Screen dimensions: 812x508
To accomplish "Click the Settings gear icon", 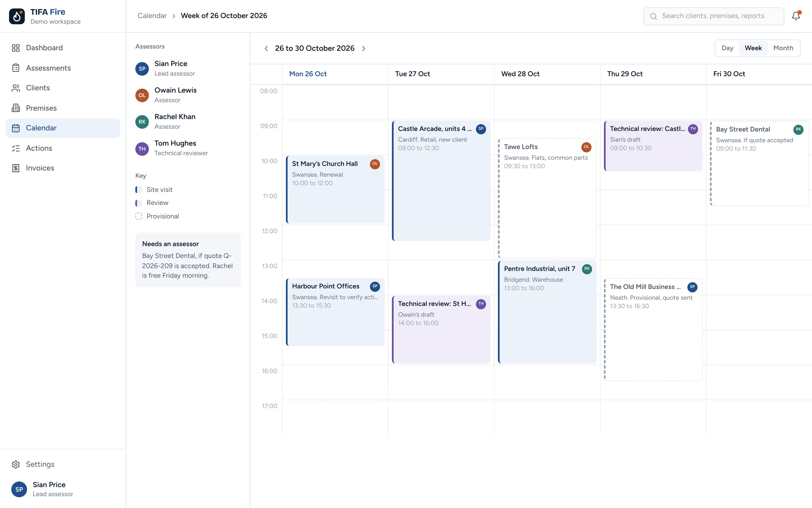I will (16, 464).
